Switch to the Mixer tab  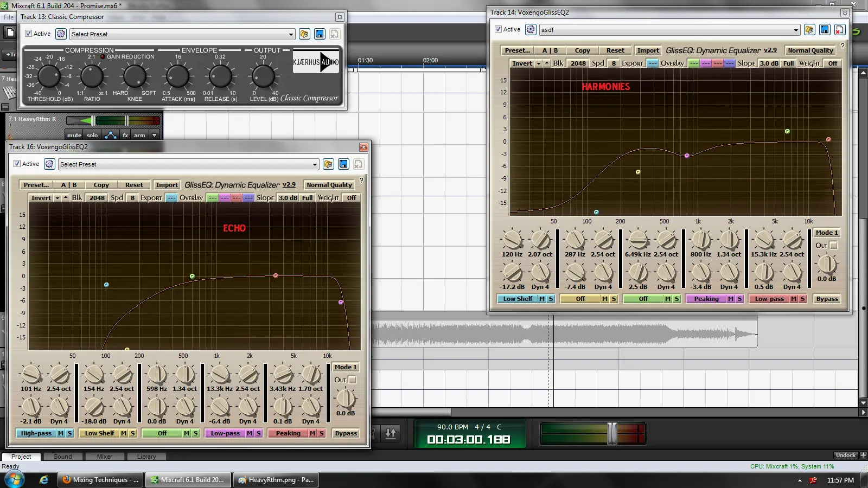click(104, 457)
